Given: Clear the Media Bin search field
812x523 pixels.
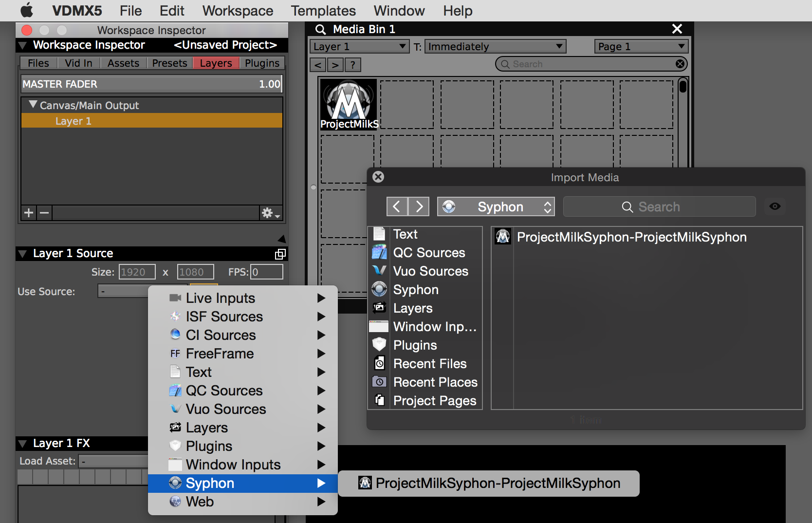Looking at the screenshot, I should coord(680,64).
